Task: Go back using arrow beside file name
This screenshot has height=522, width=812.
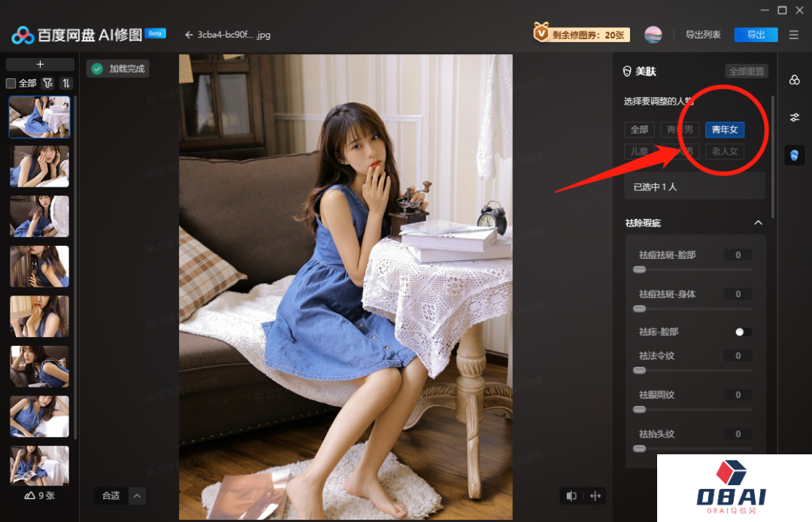Action: point(189,35)
